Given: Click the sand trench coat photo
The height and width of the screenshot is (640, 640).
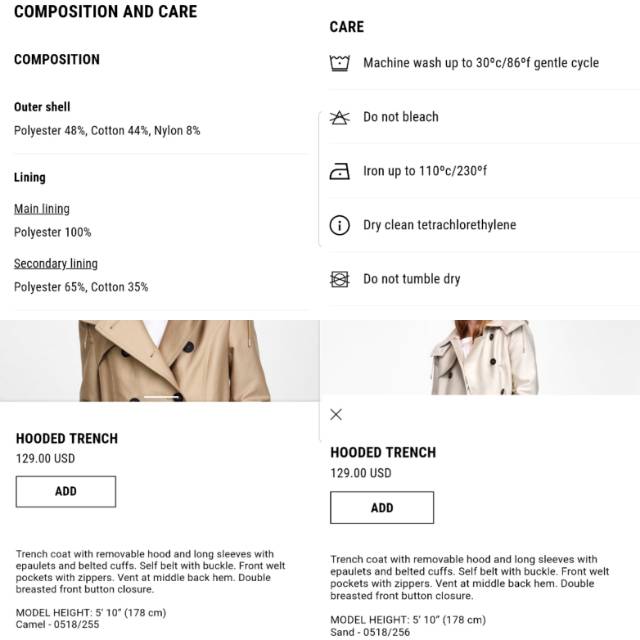Looking at the screenshot, I should [480, 360].
